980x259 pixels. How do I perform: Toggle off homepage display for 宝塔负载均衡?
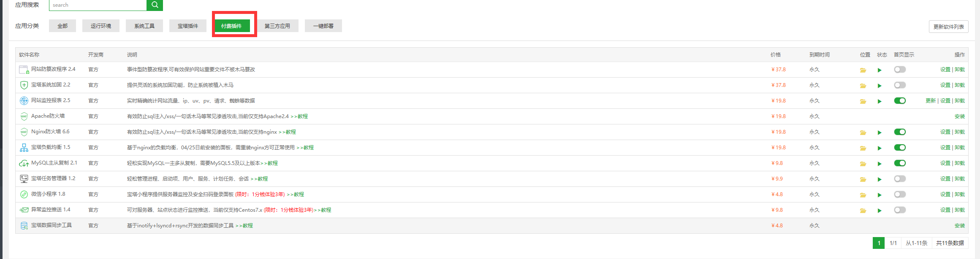pyautogui.click(x=900, y=148)
